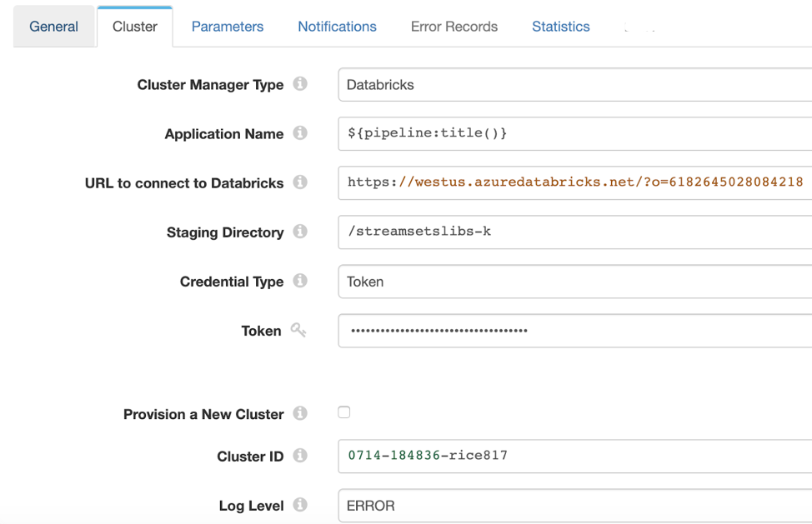Click info icon next to Application Name
812x524 pixels.
[x=300, y=133]
